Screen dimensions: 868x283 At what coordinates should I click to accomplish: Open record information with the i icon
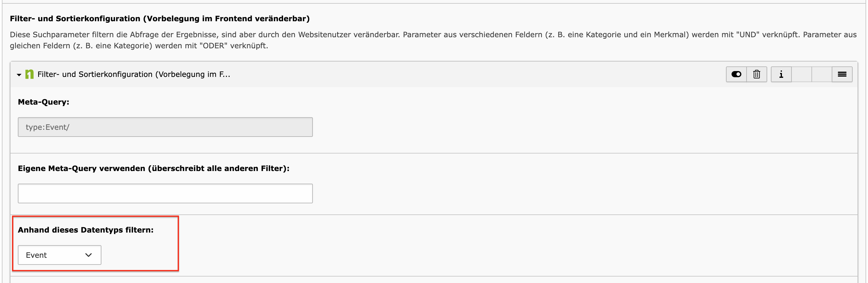coord(781,74)
